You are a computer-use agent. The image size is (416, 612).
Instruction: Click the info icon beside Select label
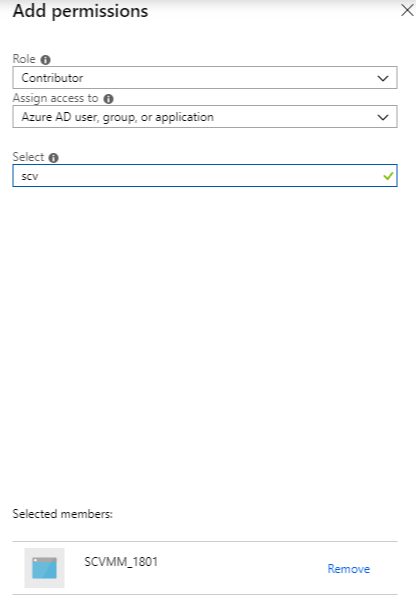click(53, 158)
